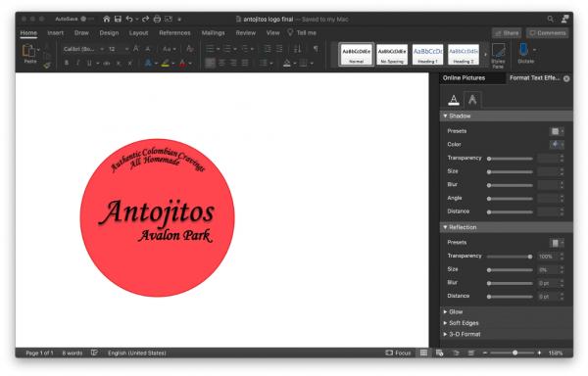The height and width of the screenshot is (376, 588).
Task: Click the Tell me search box
Action: (x=302, y=33)
